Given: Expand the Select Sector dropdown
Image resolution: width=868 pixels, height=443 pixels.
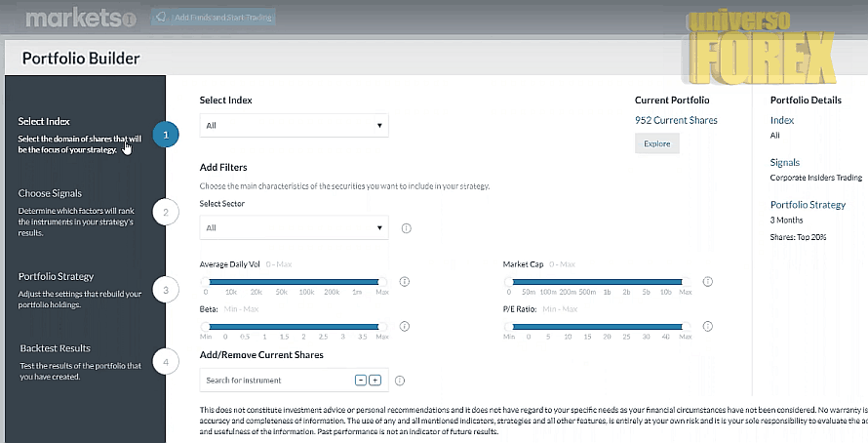Looking at the screenshot, I should [294, 228].
